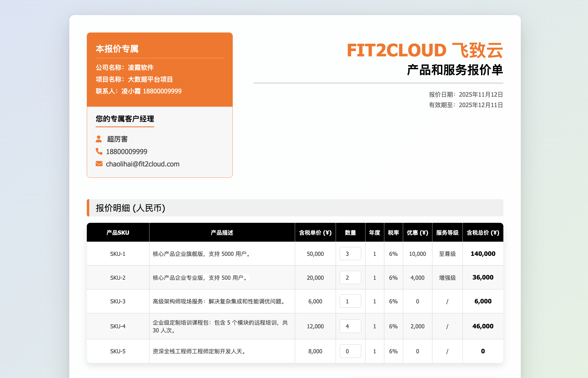588x378 pixels.
Task: Focus the SKU-1 quantity input field
Action: pos(350,254)
